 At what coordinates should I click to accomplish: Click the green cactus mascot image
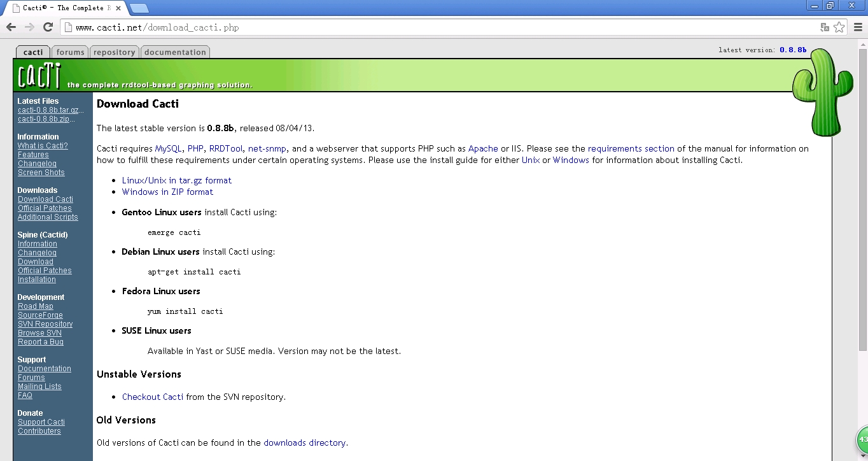[822, 92]
